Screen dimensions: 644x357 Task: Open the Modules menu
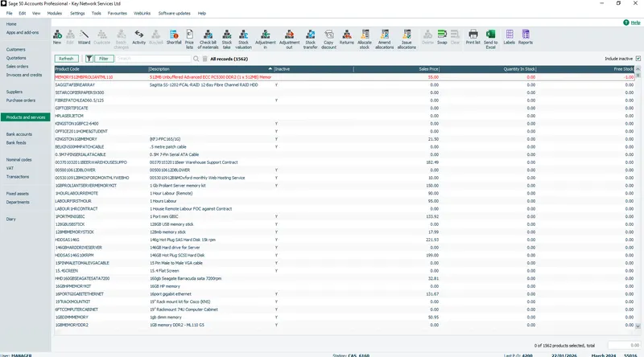(x=54, y=13)
